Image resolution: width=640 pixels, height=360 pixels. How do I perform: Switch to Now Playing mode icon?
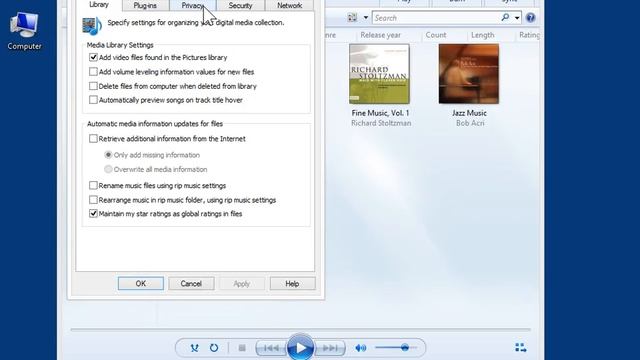520,348
